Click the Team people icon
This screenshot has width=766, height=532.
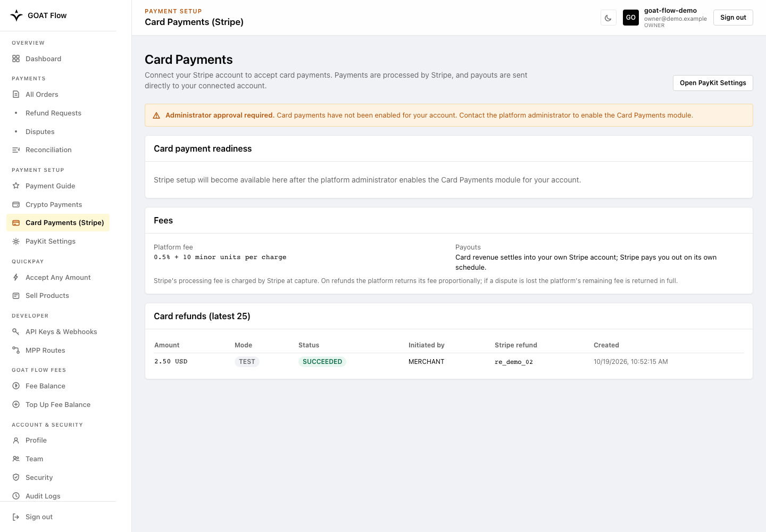[x=16, y=459]
